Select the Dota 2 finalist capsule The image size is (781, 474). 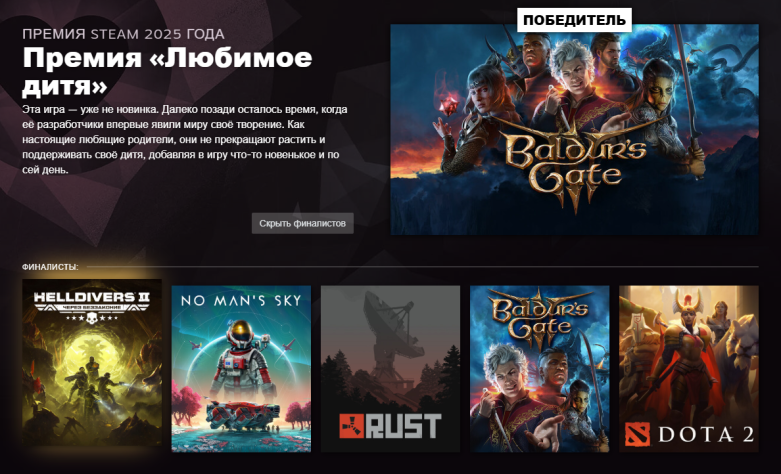pyautogui.click(x=688, y=368)
